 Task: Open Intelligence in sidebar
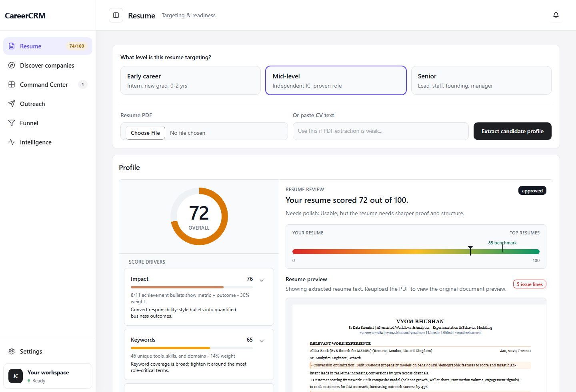(48, 142)
